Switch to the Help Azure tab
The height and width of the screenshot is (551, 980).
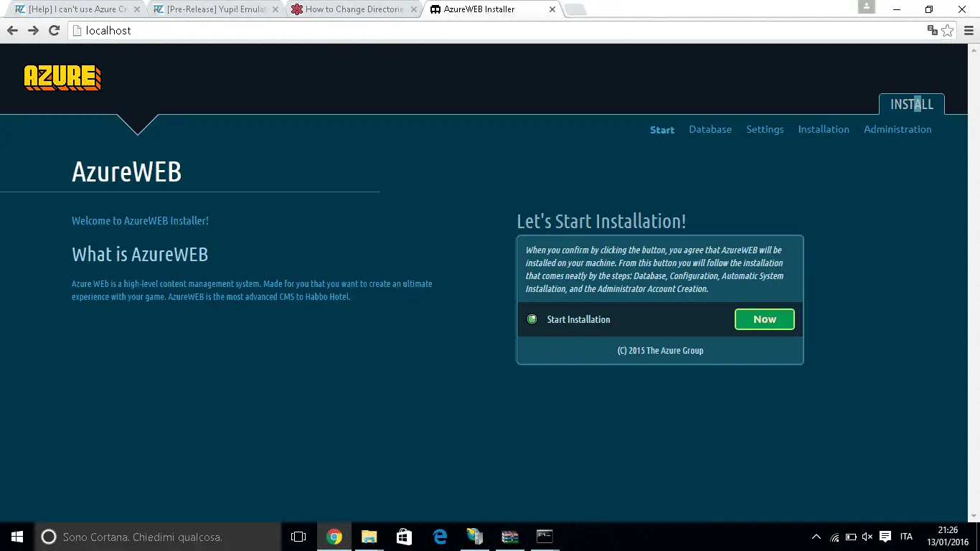[77, 9]
